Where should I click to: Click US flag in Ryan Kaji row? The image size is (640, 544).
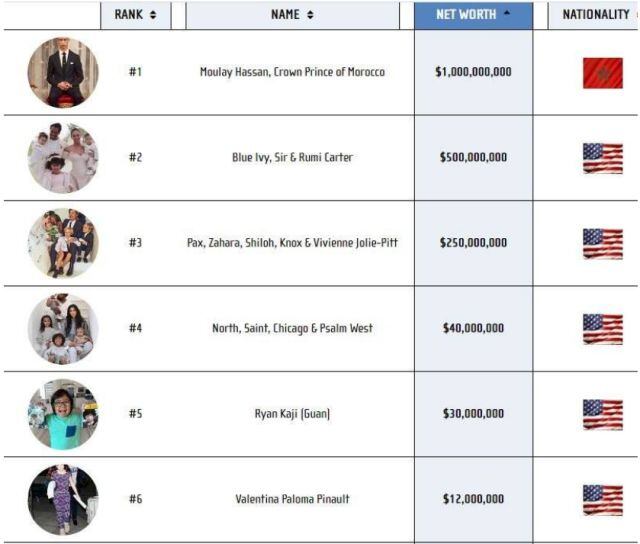602,414
